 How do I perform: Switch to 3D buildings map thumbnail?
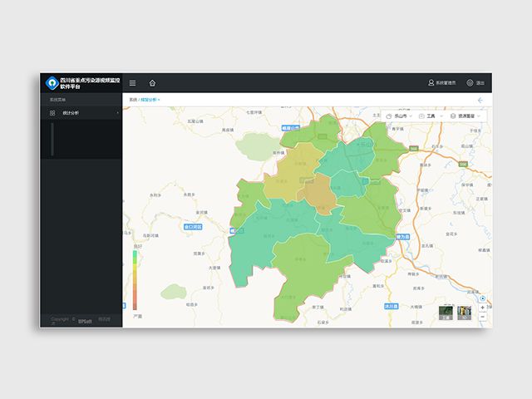click(x=464, y=313)
